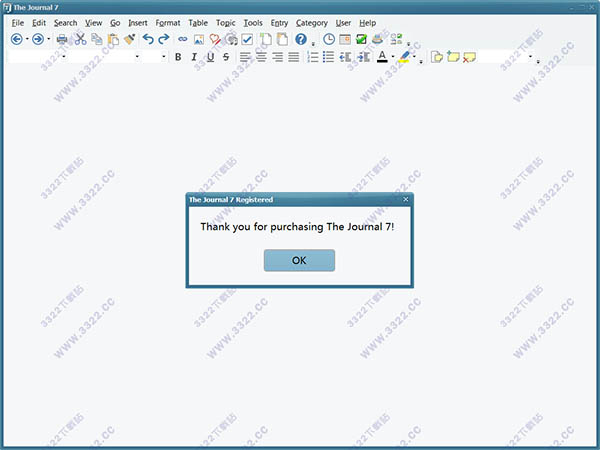Increase paragraph indent

pyautogui.click(x=363, y=57)
